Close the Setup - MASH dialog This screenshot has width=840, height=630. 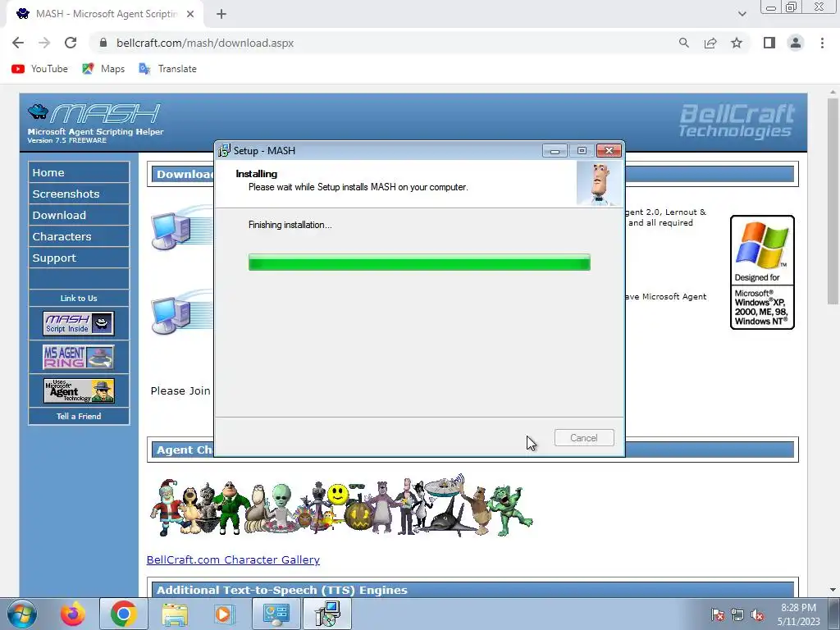click(x=609, y=151)
